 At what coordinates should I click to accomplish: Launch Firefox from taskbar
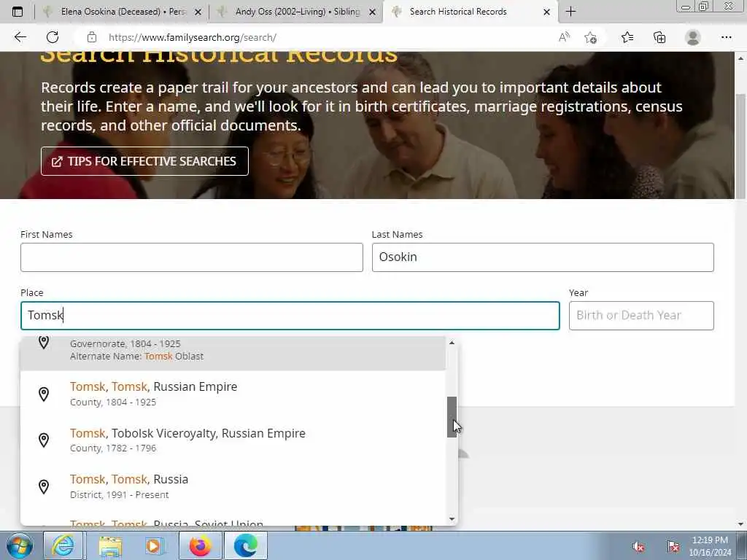click(x=200, y=545)
